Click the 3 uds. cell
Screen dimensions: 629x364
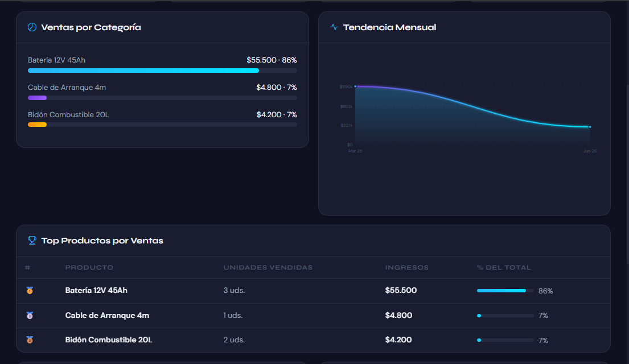(x=234, y=290)
